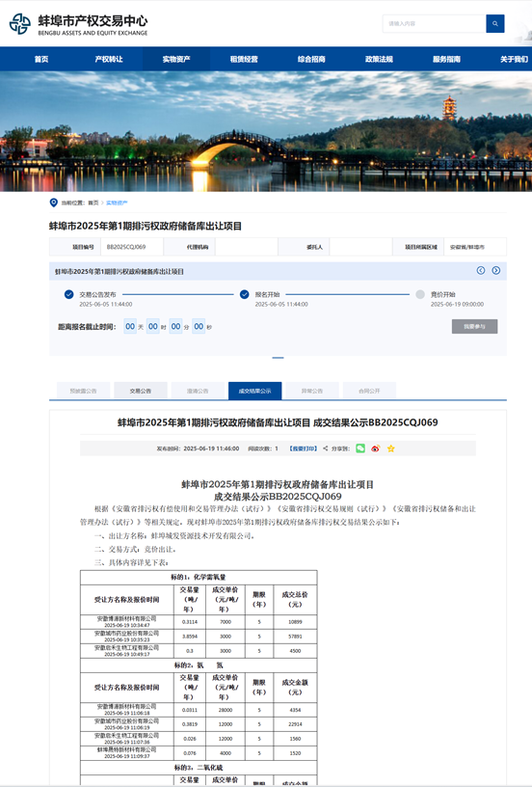Share via the Weibo icon
532x787 pixels.
[376, 448]
